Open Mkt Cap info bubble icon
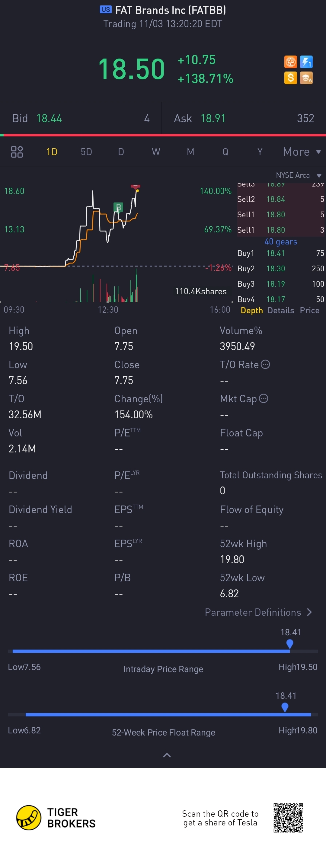Viewport: 326px width, 868px height. coord(263,398)
